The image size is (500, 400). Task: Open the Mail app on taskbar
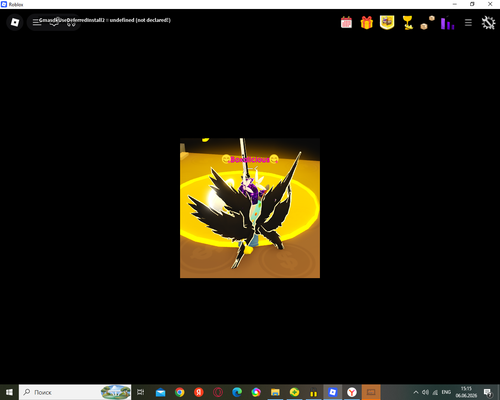pos(160,392)
